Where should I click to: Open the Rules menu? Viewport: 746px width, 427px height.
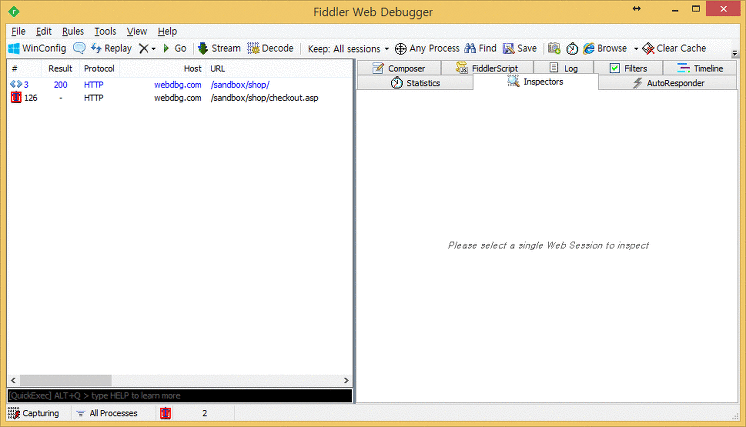point(73,31)
